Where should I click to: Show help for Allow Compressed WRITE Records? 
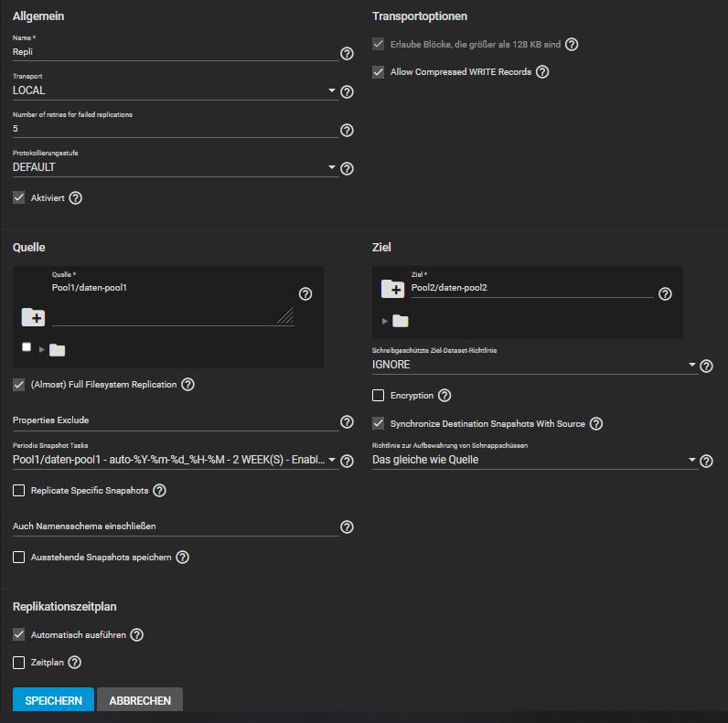(542, 72)
